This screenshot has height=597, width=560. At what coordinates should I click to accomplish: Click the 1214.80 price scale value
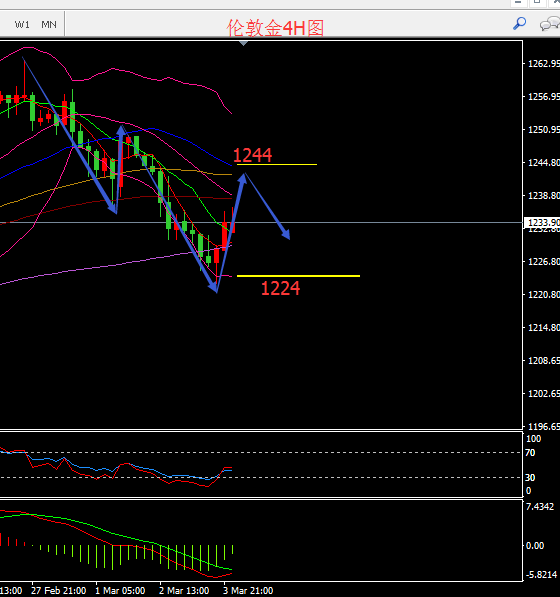(544, 328)
